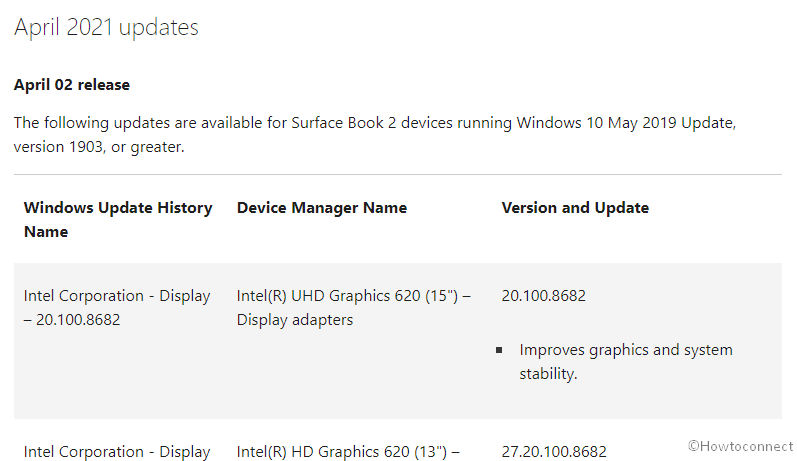Click 'Improves graphics and system stability.' bullet text
The height and width of the screenshot is (461, 797).
[x=626, y=362]
